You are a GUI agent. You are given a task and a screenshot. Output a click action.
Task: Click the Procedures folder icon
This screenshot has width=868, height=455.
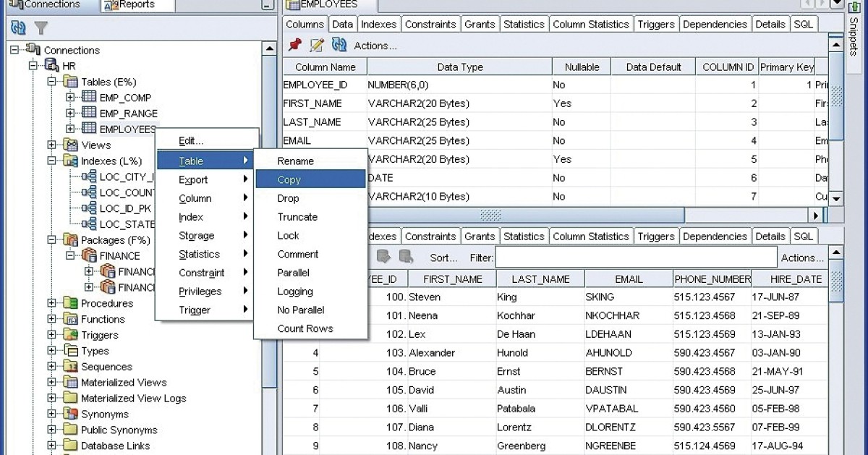point(71,303)
